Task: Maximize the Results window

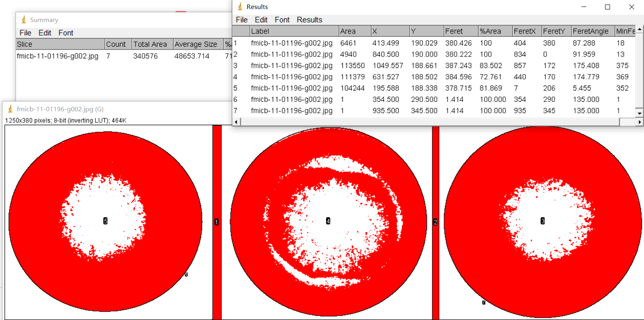Action: tap(608, 7)
